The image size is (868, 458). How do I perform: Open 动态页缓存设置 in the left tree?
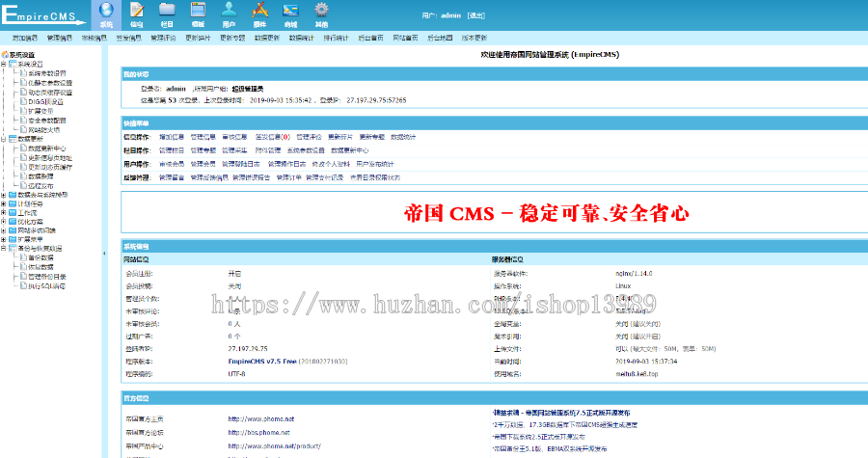(x=50, y=93)
